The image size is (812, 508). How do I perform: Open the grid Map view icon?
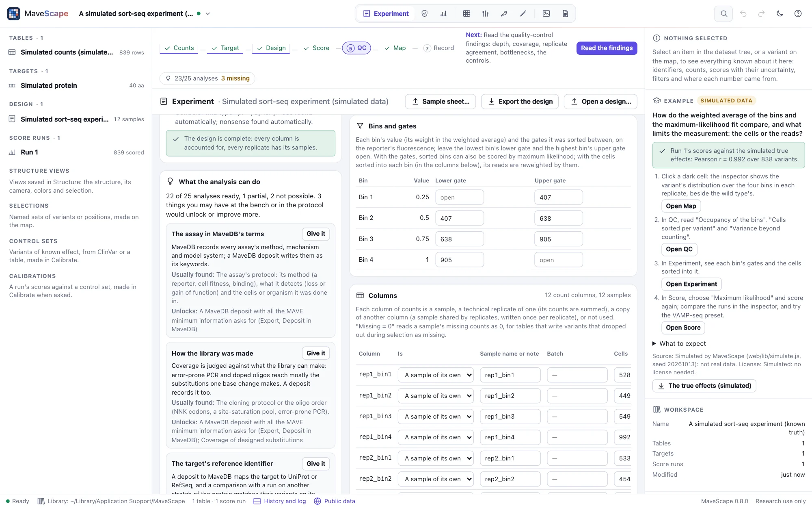click(x=466, y=13)
